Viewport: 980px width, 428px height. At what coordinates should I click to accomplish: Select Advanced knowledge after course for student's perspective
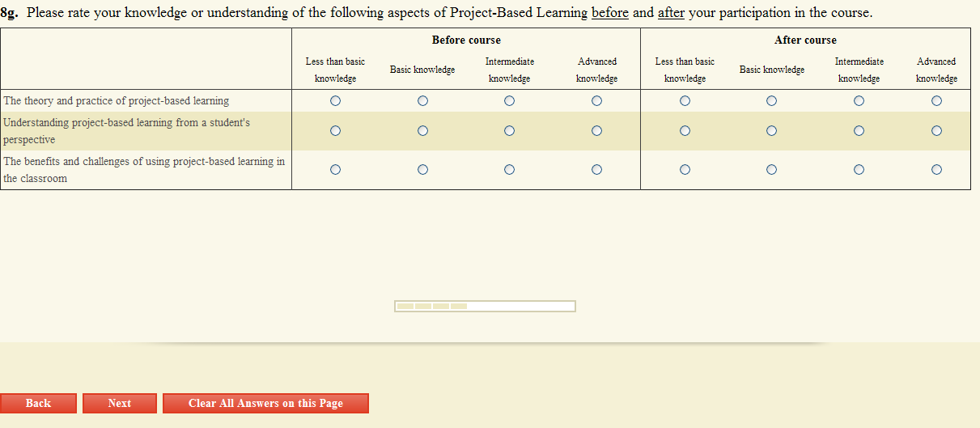tap(936, 131)
